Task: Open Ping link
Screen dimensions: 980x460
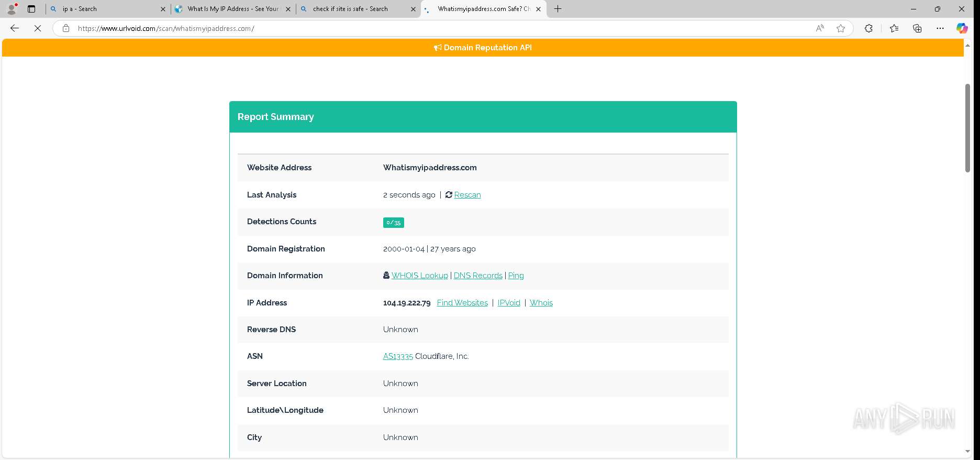Action: pos(516,276)
